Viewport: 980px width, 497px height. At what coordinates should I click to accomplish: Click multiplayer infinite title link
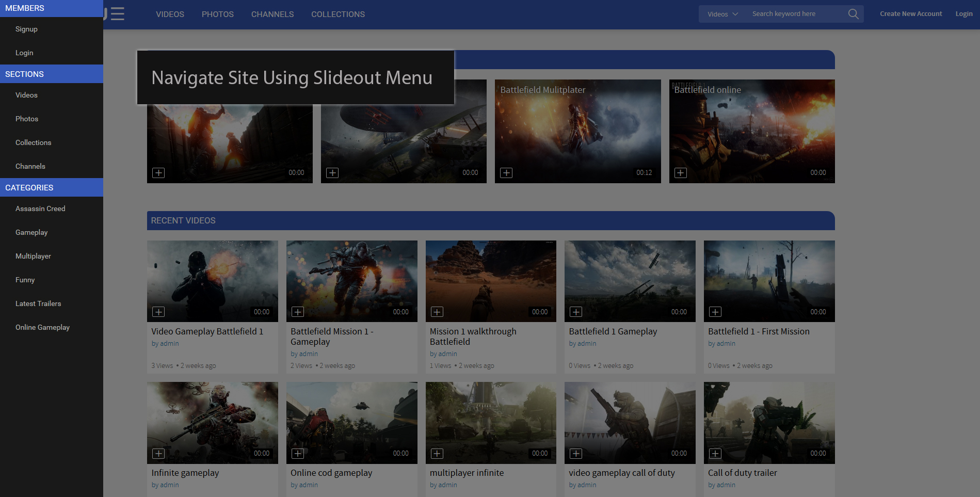tap(467, 473)
